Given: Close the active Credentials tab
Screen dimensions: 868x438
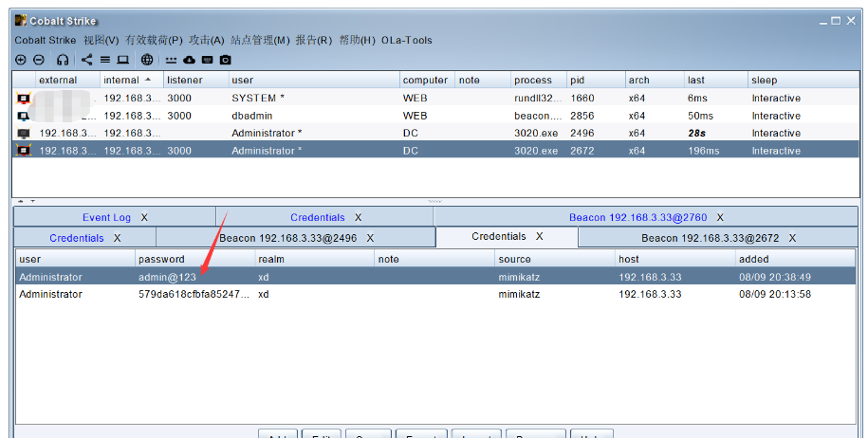Looking at the screenshot, I should tap(539, 236).
